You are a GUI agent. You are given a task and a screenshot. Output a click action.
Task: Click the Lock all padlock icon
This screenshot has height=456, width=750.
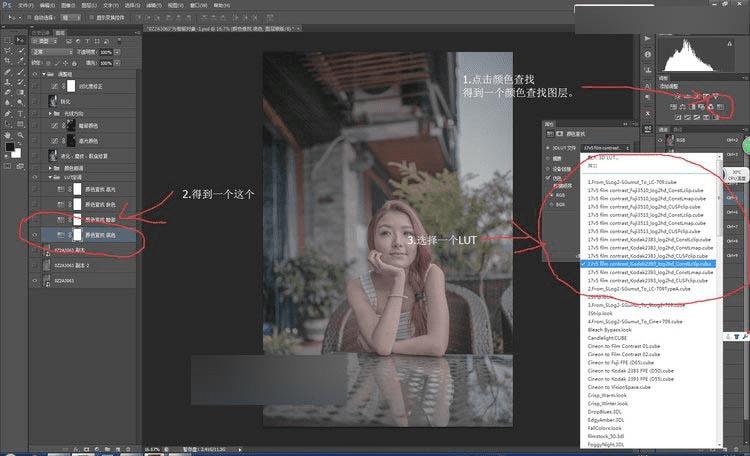coord(75,63)
